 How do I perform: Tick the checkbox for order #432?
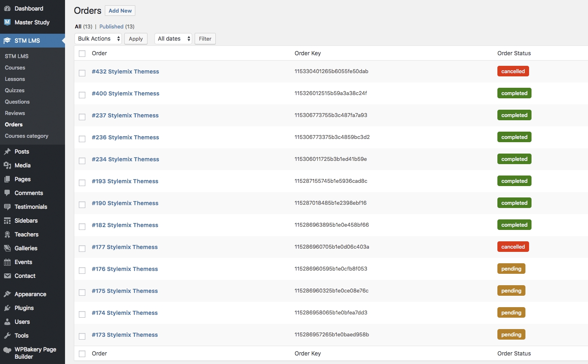click(82, 73)
